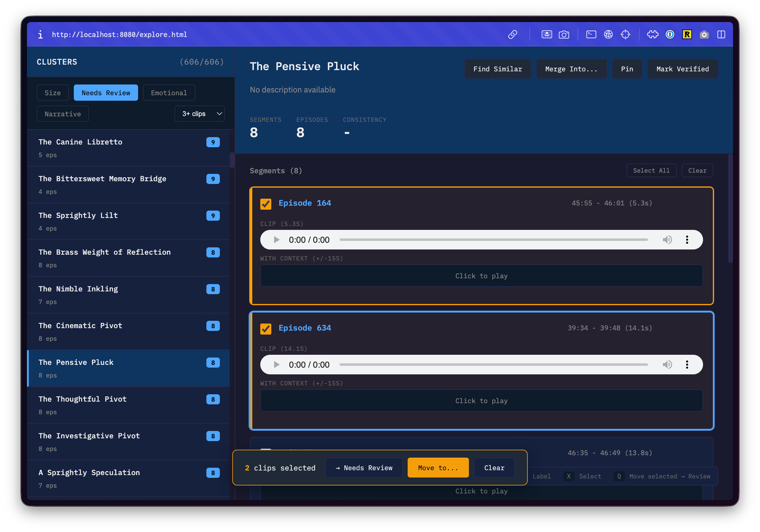Click the Mark Verified button
This screenshot has width=760, height=532.
pyautogui.click(x=682, y=69)
